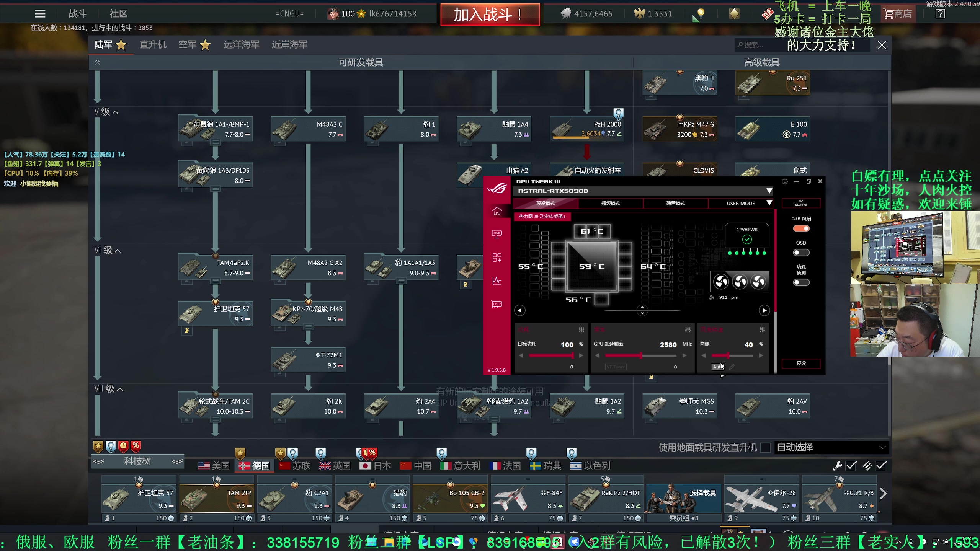The image size is (980, 551).
Task: Open the monitoring graph sidebar icon
Action: click(497, 281)
